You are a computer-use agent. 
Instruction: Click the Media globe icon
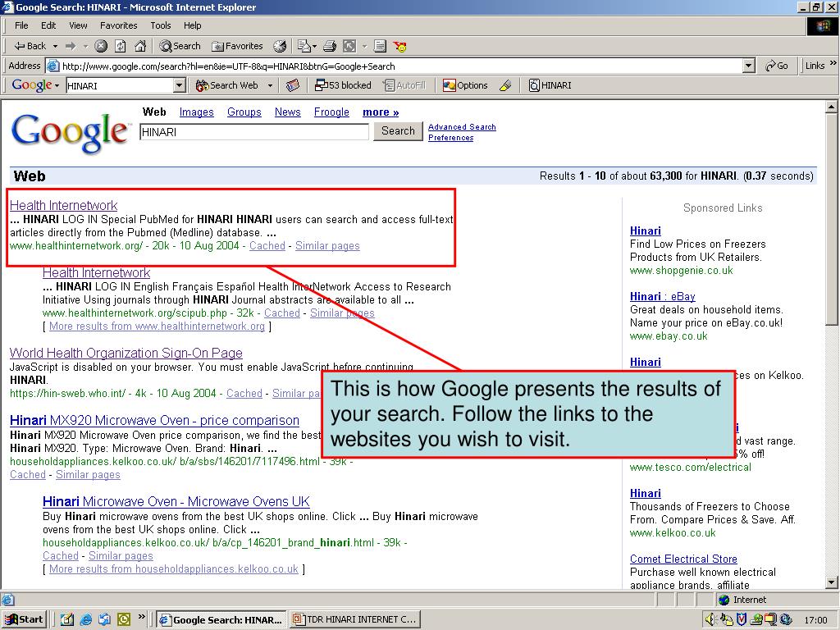coord(280,46)
